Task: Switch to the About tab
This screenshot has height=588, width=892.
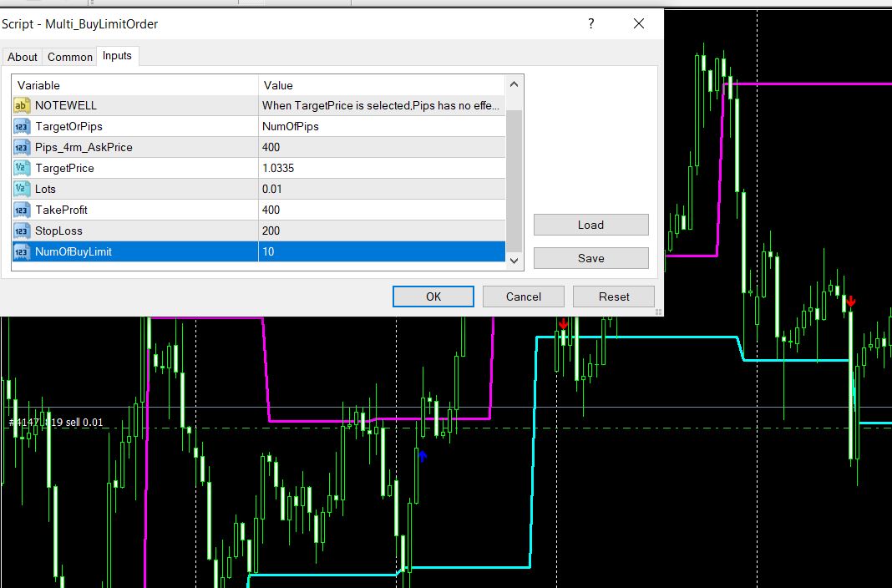Action: tap(22, 57)
